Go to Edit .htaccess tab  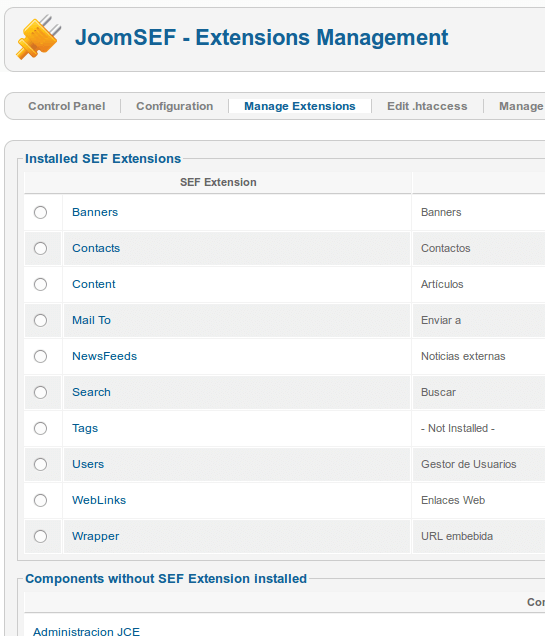427,106
